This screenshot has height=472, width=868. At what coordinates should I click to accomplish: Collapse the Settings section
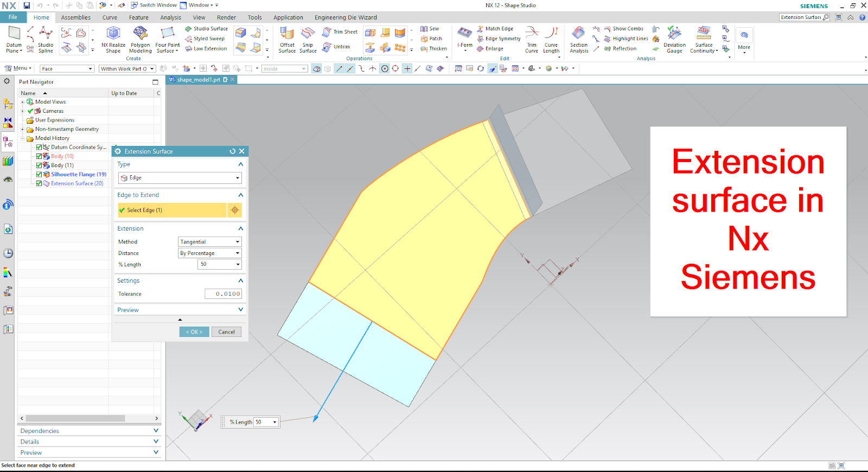coord(240,281)
